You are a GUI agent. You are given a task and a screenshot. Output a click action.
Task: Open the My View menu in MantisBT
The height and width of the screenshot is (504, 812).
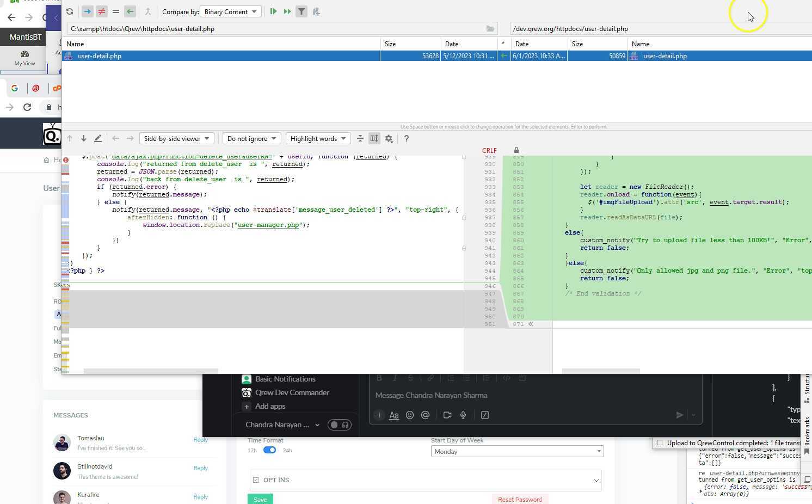pos(24,58)
